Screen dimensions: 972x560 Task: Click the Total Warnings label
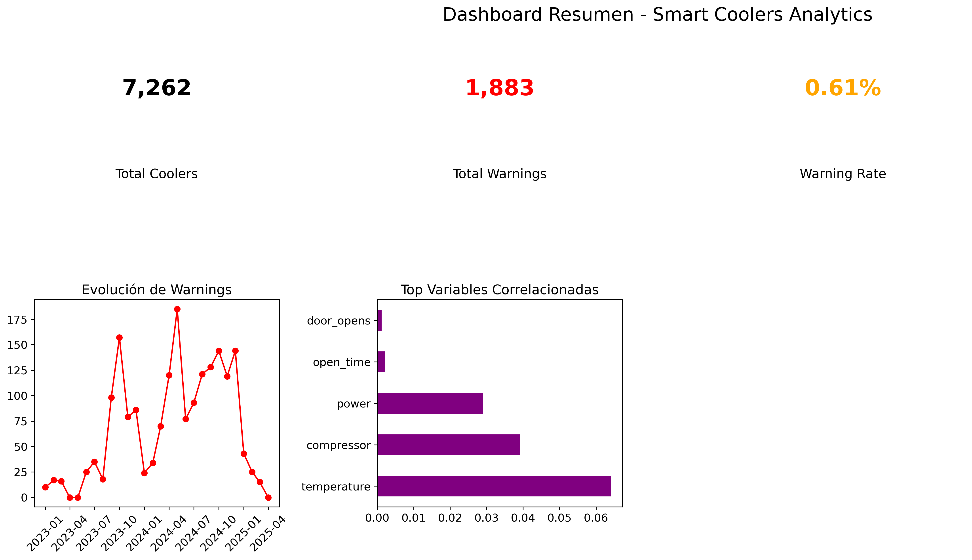[x=499, y=174]
